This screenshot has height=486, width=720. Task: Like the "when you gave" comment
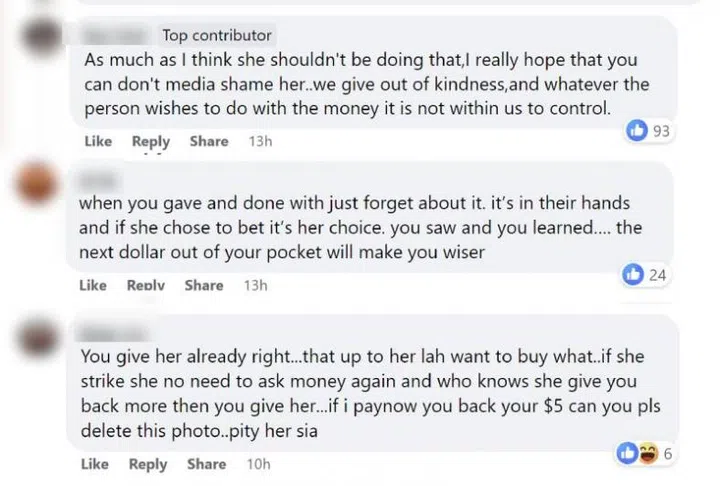93,285
